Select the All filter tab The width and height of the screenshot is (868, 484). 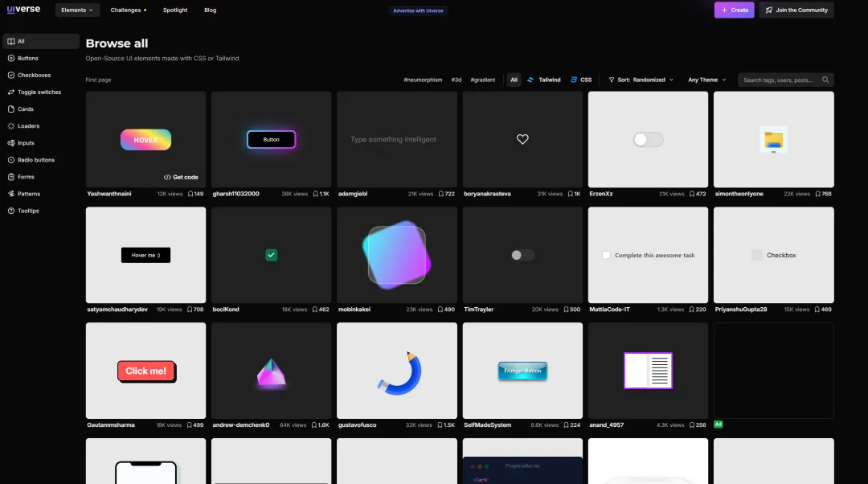(514, 80)
